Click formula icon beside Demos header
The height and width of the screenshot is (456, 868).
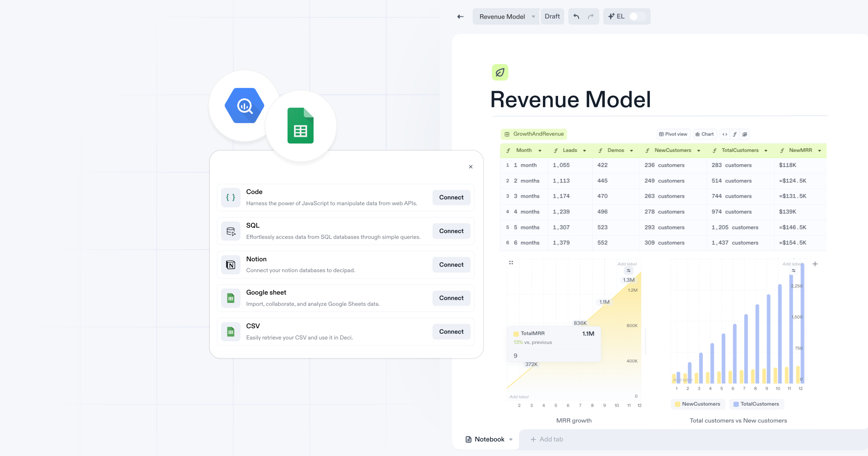coord(600,151)
